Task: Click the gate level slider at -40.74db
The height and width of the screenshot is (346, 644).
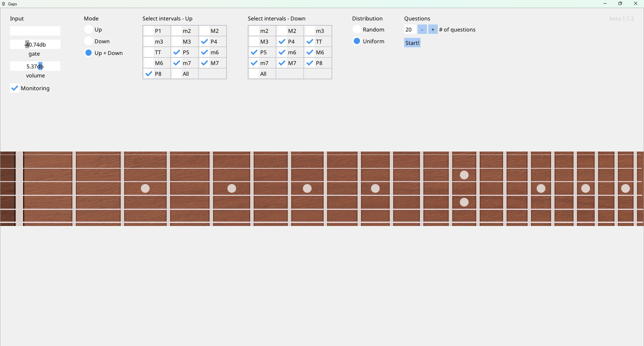Action: click(35, 45)
